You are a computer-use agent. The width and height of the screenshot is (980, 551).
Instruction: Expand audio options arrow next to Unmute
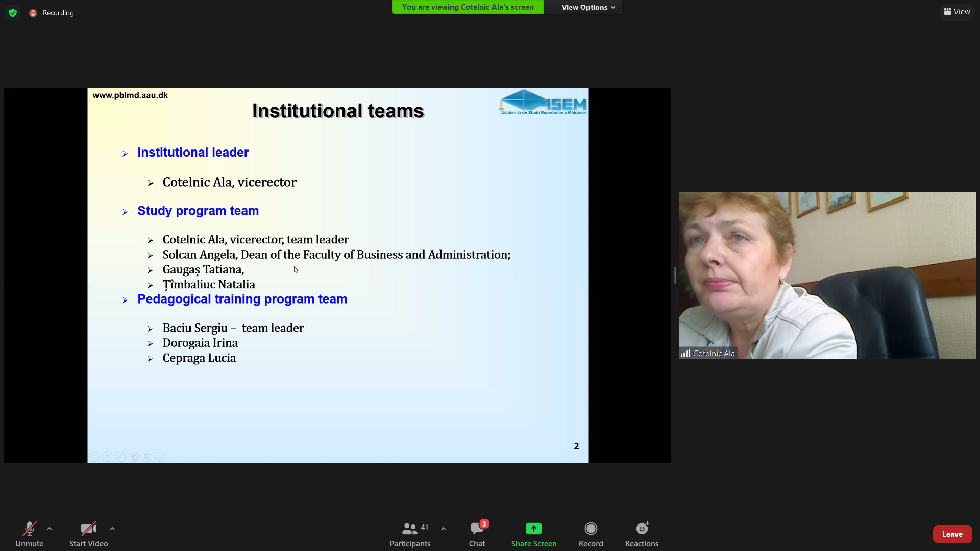coord(50,529)
